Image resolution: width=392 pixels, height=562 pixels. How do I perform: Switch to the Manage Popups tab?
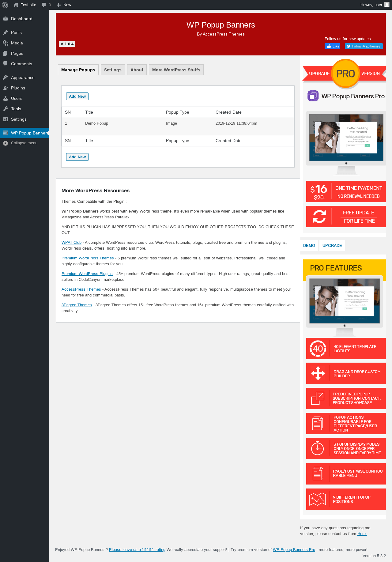click(x=78, y=70)
